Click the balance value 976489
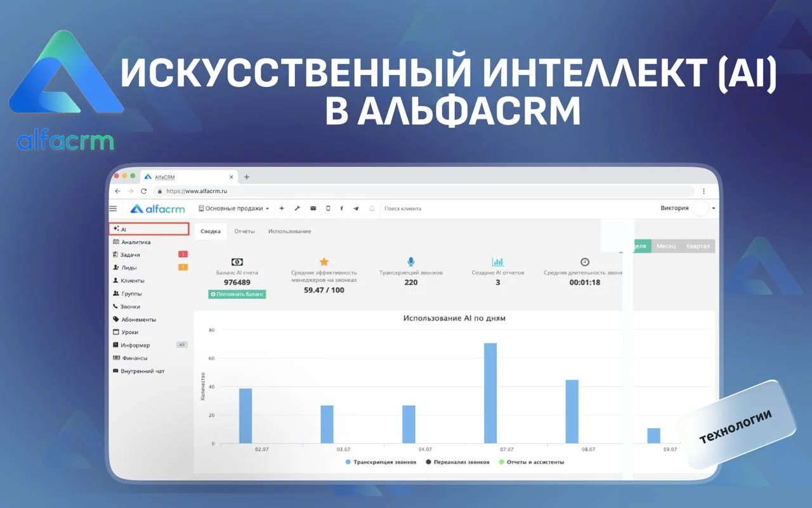 (237, 283)
